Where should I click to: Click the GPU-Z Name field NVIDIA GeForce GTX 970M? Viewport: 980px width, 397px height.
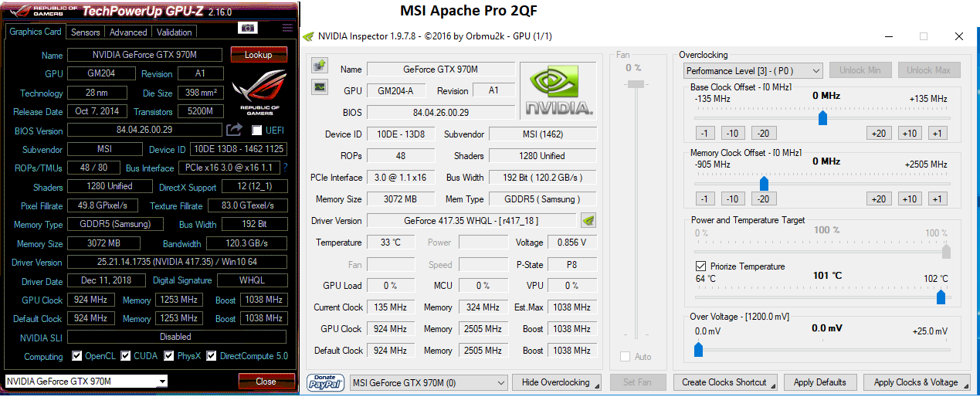click(144, 55)
